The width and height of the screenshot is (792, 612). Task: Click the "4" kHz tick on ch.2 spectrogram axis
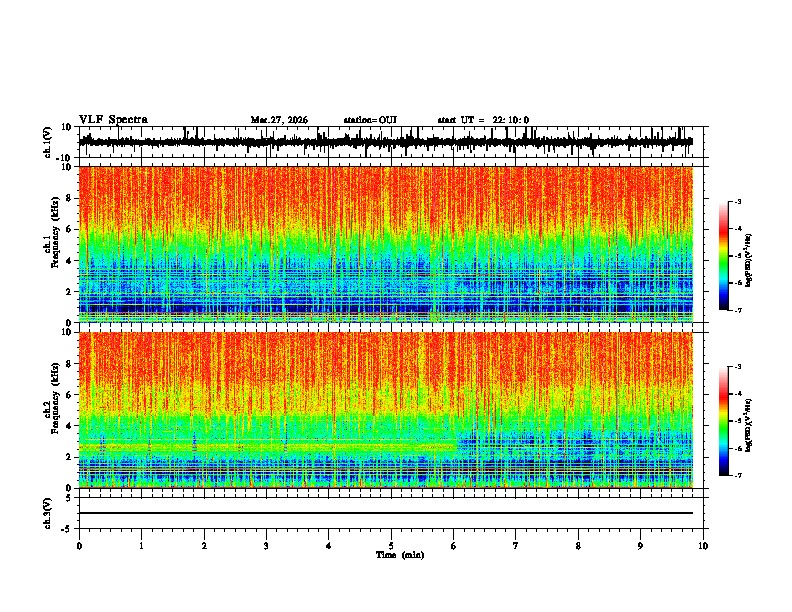click(69, 426)
